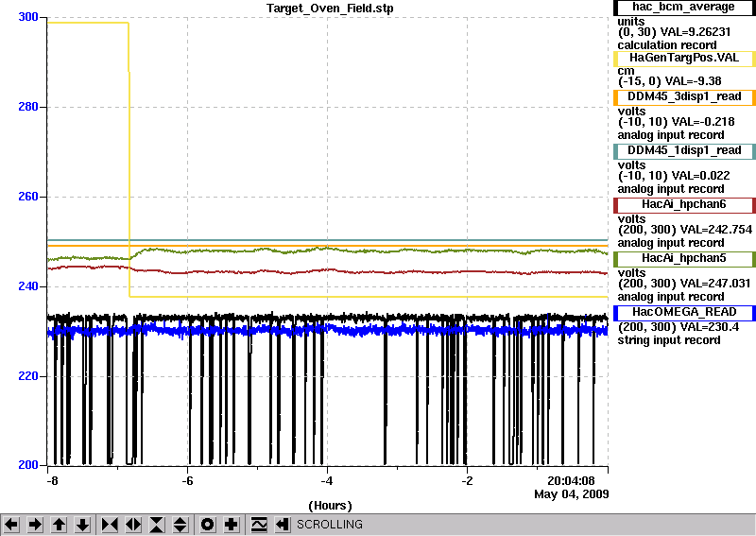The image size is (756, 536).
Task: Click the VAL=-0.218 readout
Action: (x=701, y=122)
